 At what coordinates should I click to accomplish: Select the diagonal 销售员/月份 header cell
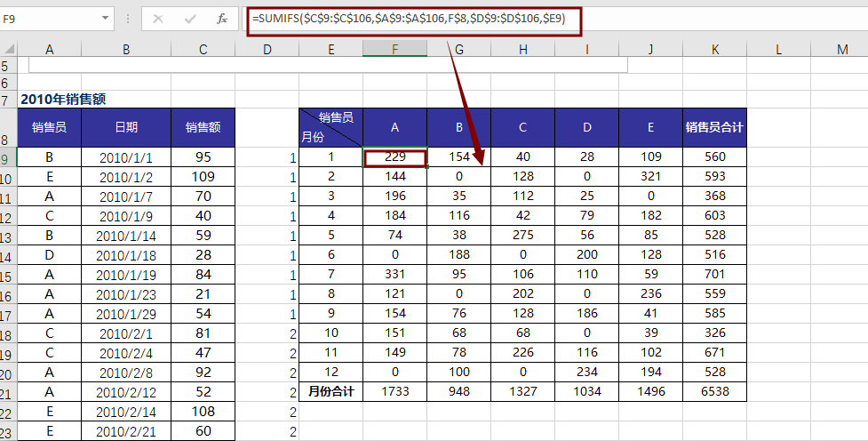(x=331, y=127)
